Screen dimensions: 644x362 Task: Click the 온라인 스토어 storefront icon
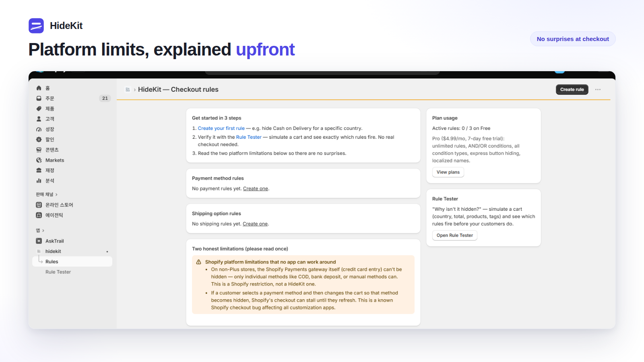click(x=39, y=205)
